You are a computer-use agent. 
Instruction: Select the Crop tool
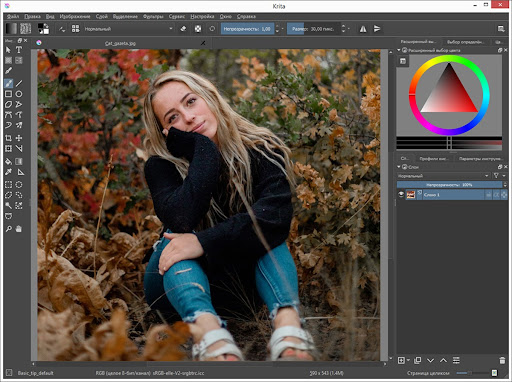click(x=8, y=138)
